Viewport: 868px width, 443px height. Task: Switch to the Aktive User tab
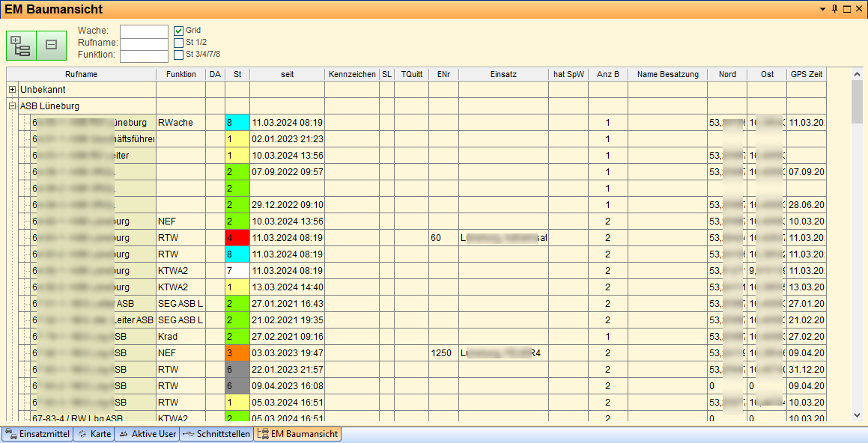(147, 434)
